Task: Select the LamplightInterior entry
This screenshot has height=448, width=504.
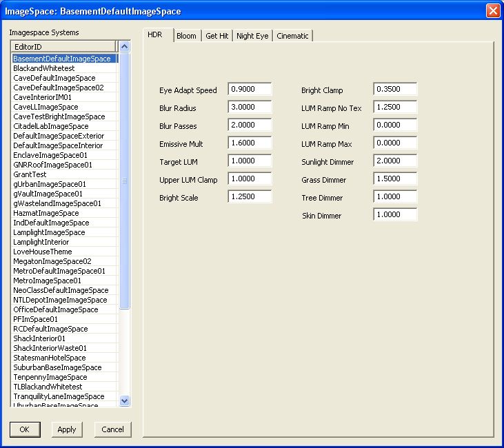Action: pos(64,242)
